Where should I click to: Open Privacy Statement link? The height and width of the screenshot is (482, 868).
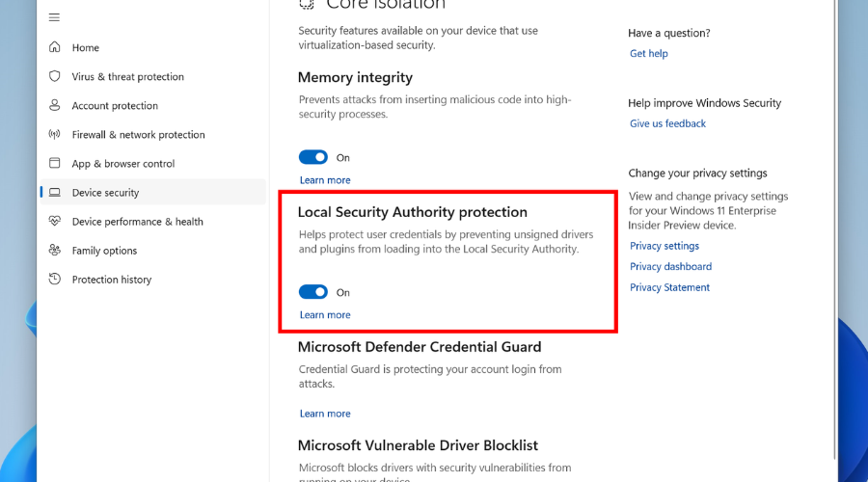670,287
